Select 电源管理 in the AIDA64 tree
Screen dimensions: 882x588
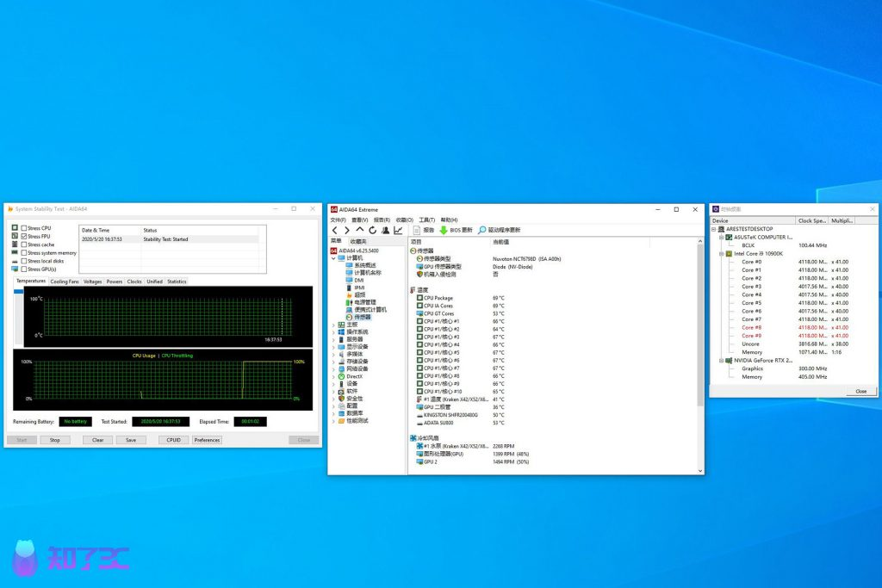pyautogui.click(x=361, y=302)
